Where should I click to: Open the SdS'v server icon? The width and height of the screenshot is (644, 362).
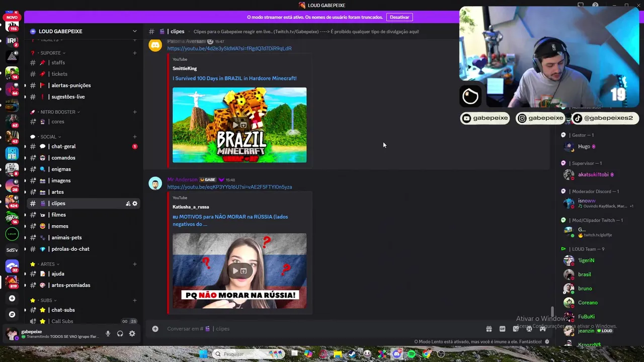click(x=12, y=250)
